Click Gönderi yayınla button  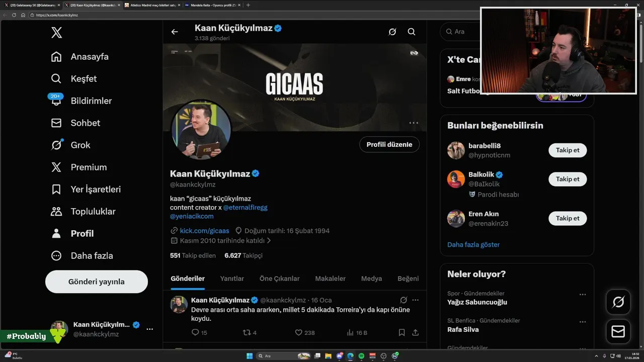pos(97,282)
